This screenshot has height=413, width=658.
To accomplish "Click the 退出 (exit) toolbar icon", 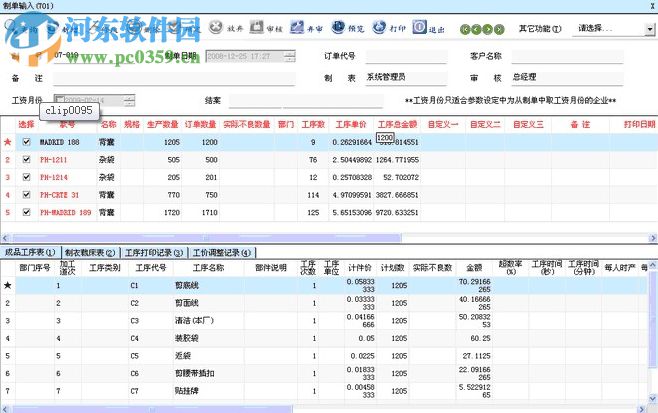I will [419, 27].
